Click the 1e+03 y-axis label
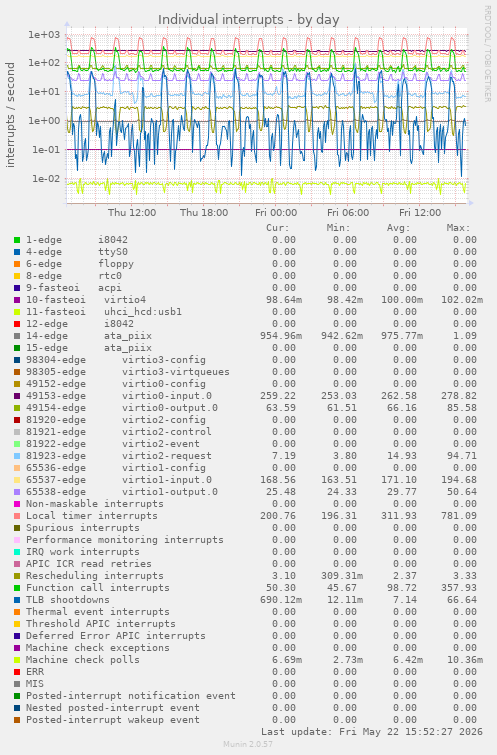This screenshot has width=497, height=755. point(44,35)
